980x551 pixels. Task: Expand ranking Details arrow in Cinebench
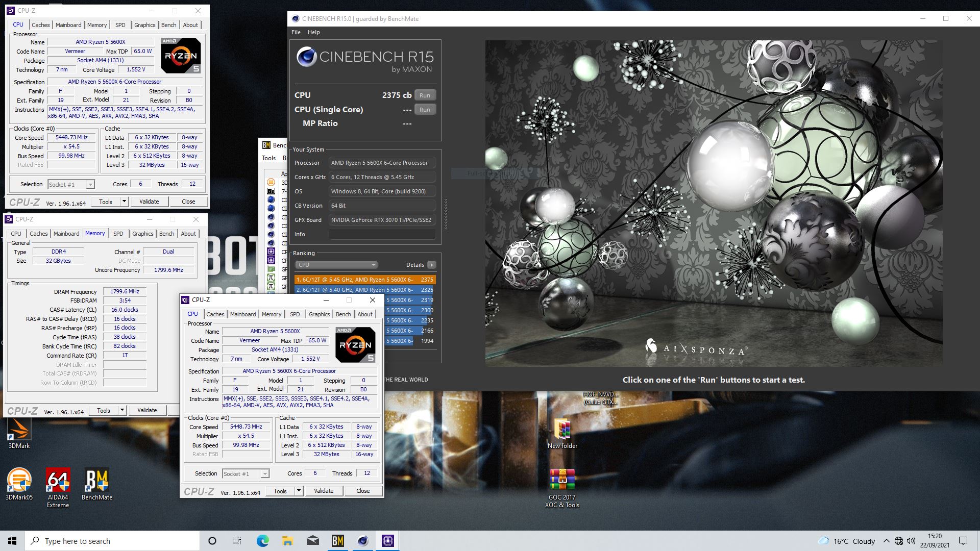tap(431, 265)
